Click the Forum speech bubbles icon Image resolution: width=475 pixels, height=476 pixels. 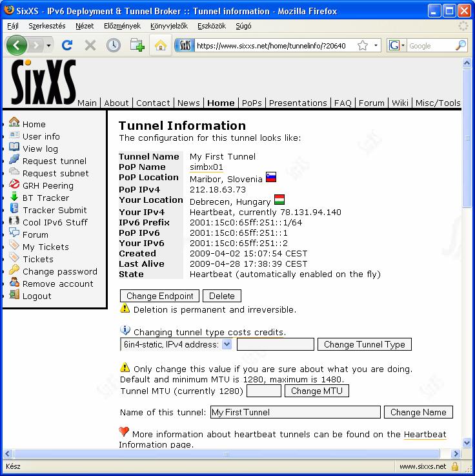[x=14, y=233]
